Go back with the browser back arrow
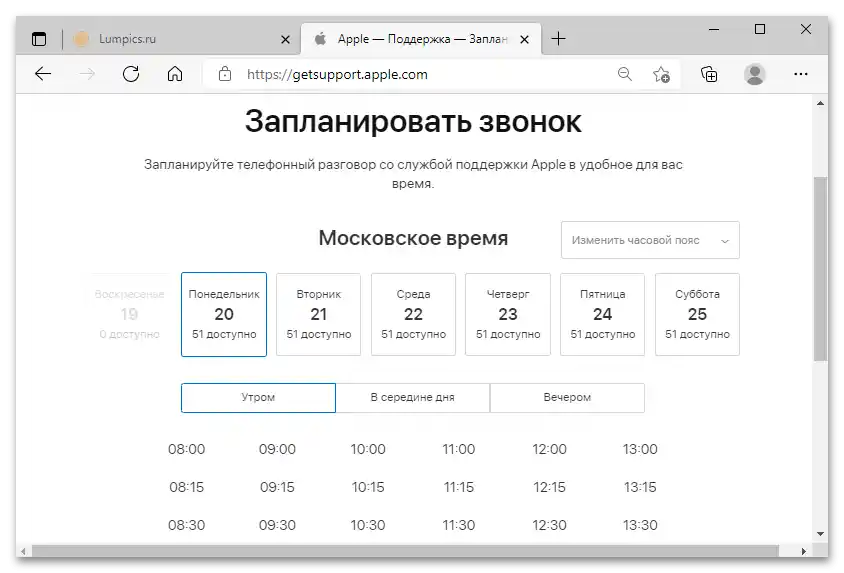This screenshot has height=573, width=844. 43,74
